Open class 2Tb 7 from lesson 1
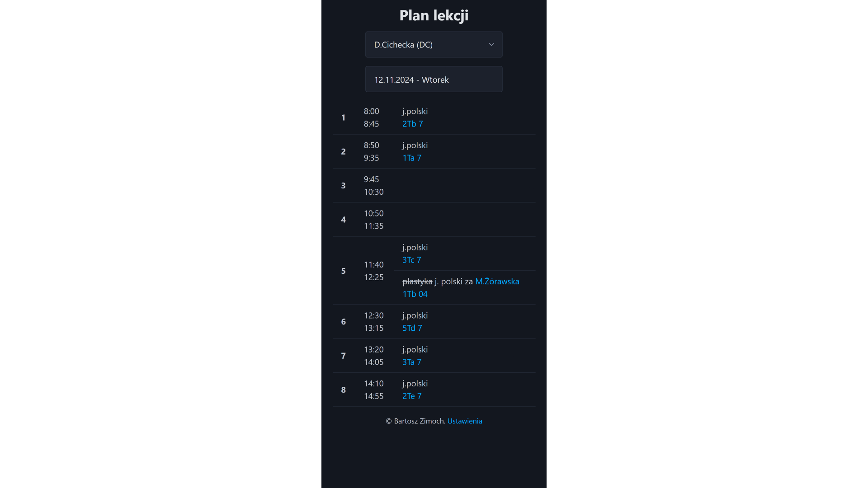The height and width of the screenshot is (488, 868). pyautogui.click(x=412, y=123)
